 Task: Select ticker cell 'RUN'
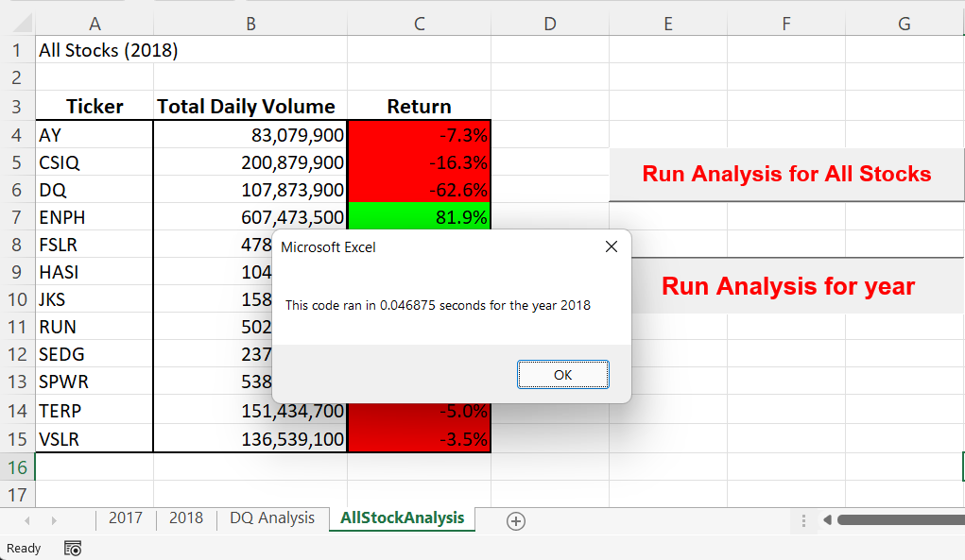95,327
